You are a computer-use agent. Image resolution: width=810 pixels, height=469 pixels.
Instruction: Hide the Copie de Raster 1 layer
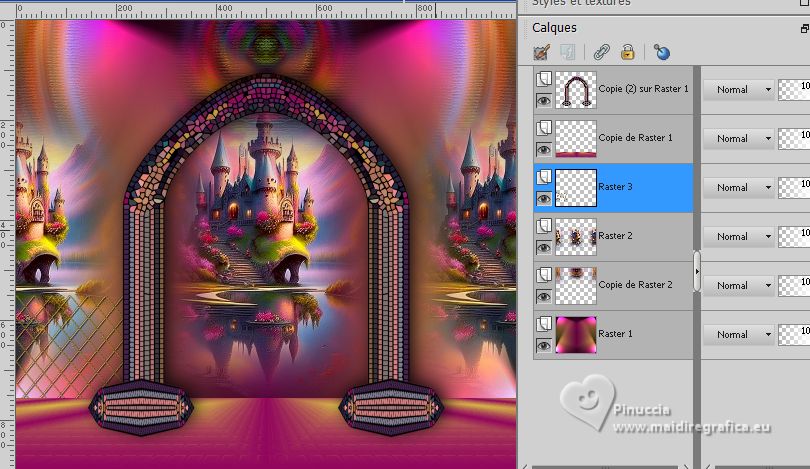coord(543,150)
